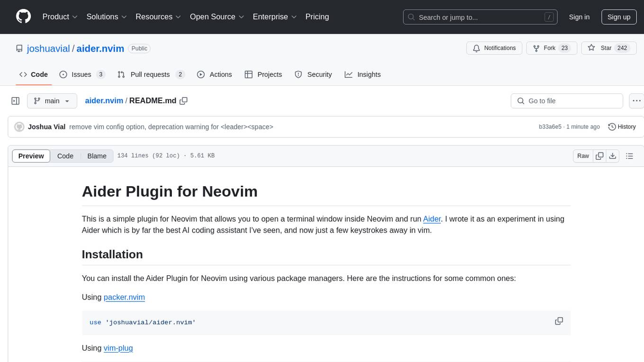
Task: Open the GitHub home logo
Action: point(23,17)
